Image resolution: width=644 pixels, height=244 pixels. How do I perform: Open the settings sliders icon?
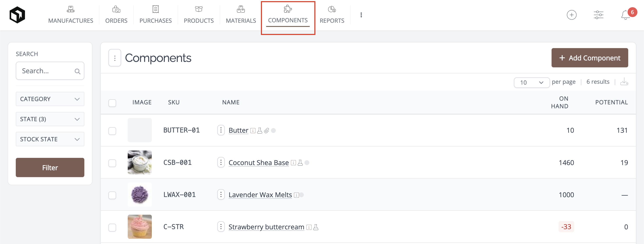[598, 15]
